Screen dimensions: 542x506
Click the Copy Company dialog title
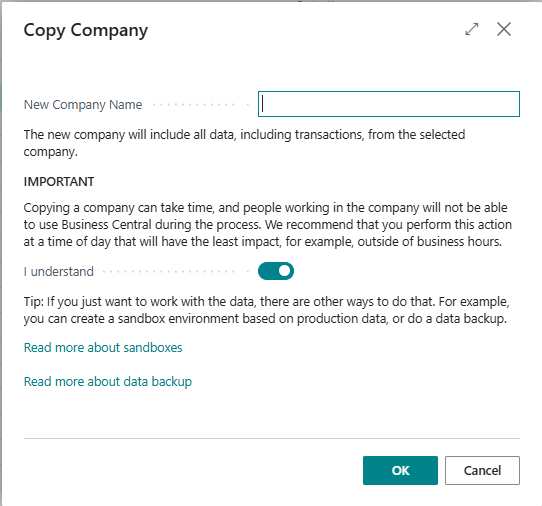[86, 30]
